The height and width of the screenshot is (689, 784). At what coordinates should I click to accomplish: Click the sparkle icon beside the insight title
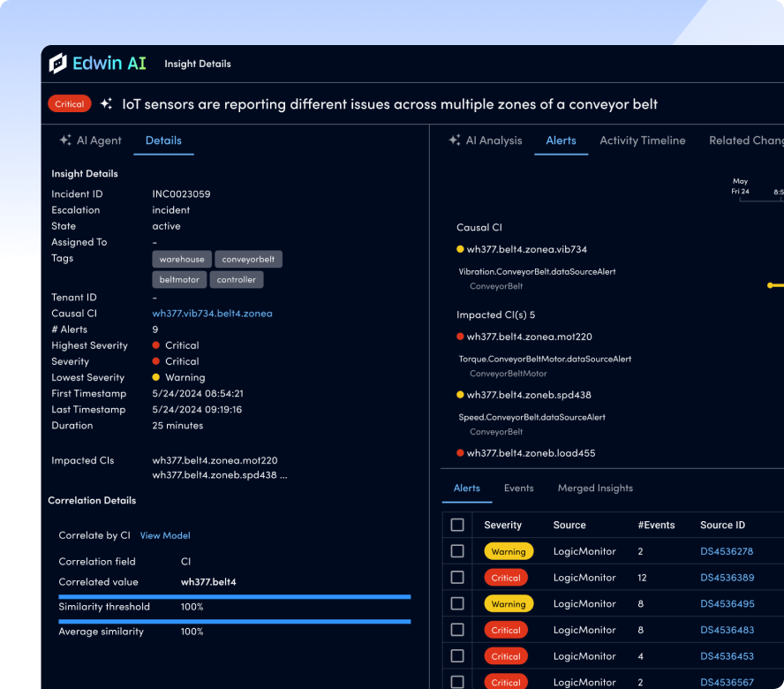tap(106, 103)
